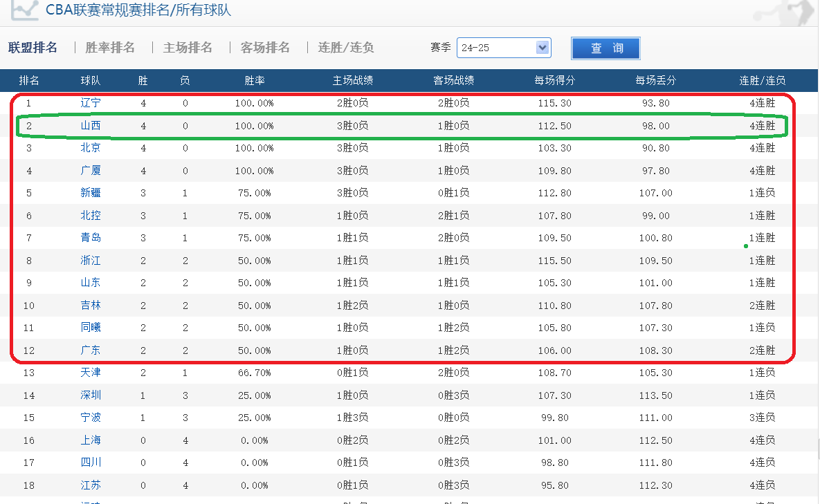Click the 连胜/连负 column header
Viewport: 820px width, 504px height.
coord(763,80)
